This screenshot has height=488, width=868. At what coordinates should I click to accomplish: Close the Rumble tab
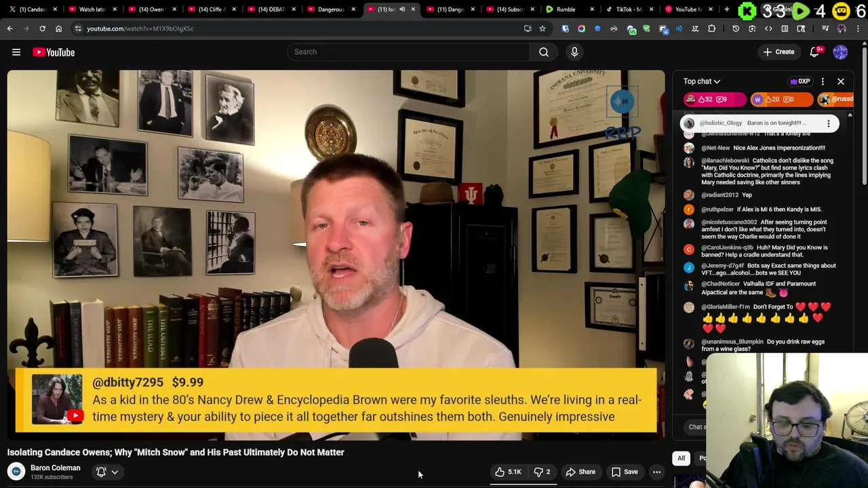click(x=592, y=9)
